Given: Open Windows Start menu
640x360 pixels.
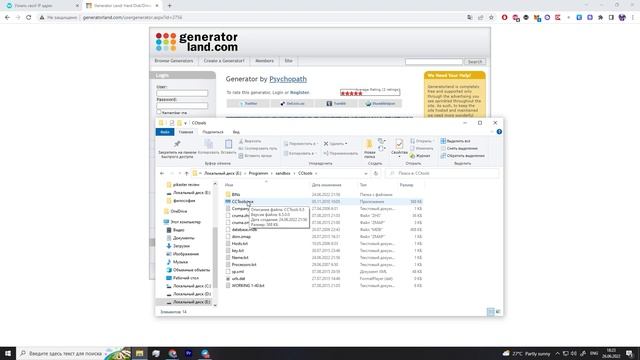Looking at the screenshot, I should click(x=8, y=353).
